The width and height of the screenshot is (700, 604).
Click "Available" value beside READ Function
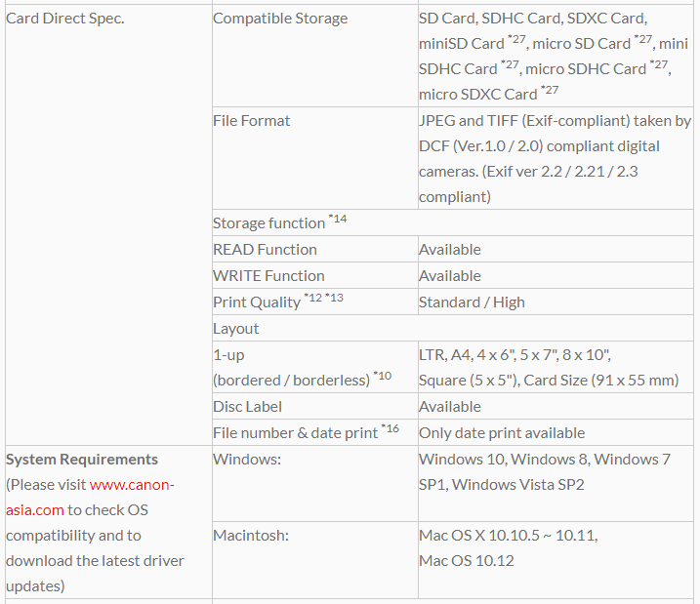click(x=450, y=250)
